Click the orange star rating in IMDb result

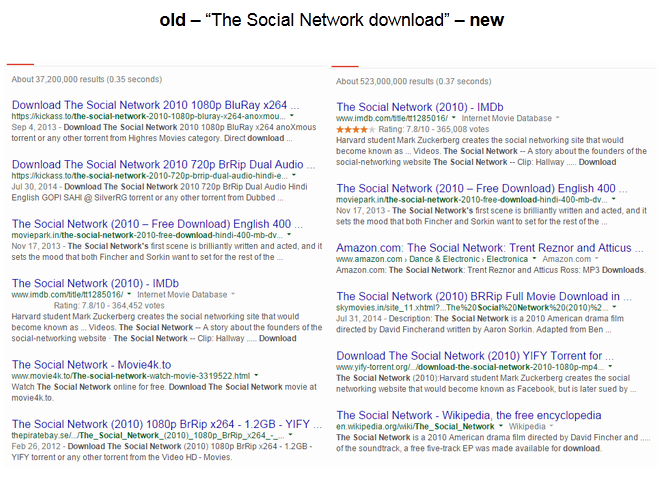355,129
